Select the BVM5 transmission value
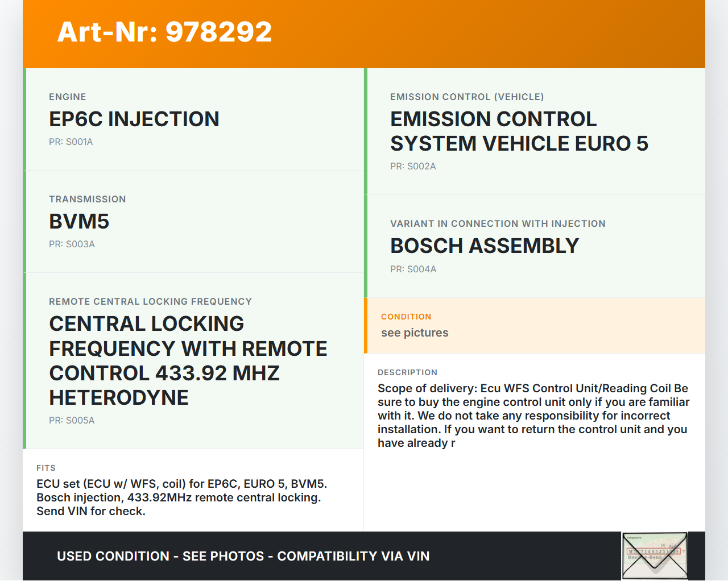The image size is (728, 581). tap(79, 222)
